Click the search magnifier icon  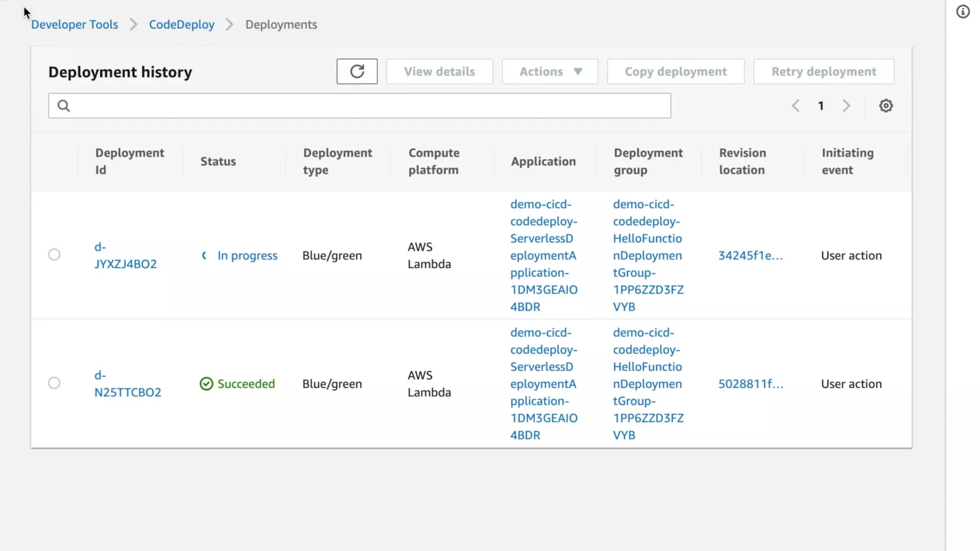point(64,106)
